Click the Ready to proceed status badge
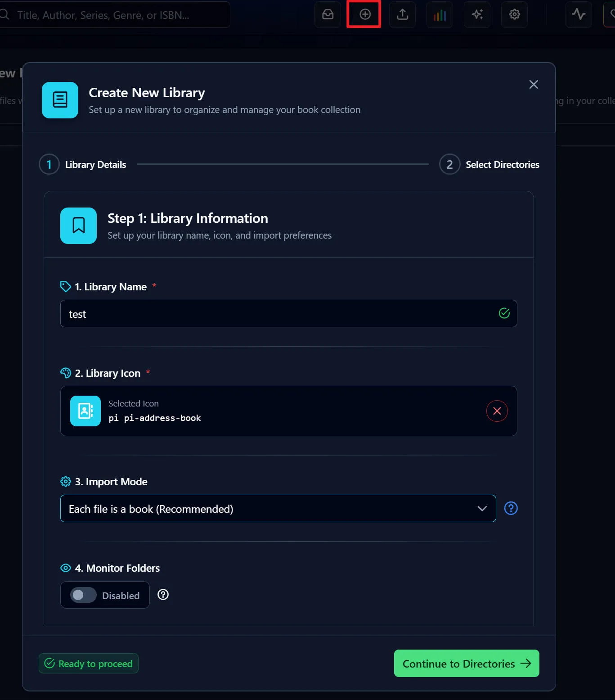The height and width of the screenshot is (700, 615). click(x=89, y=664)
